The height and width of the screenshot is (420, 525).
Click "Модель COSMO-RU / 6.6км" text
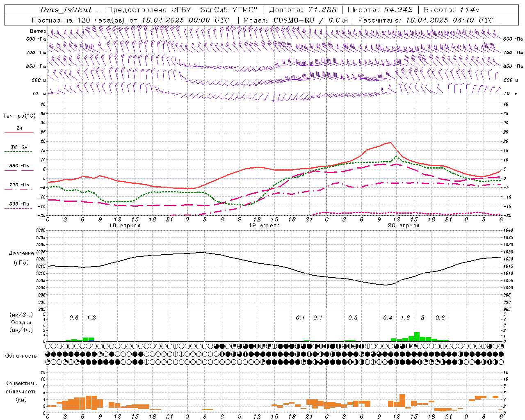coord(296,20)
